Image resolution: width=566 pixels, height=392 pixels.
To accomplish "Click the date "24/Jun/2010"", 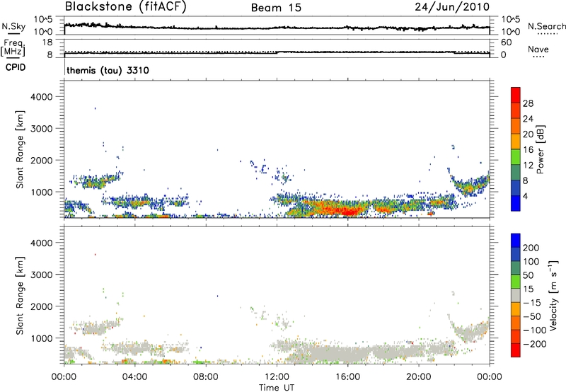I will click(452, 7).
